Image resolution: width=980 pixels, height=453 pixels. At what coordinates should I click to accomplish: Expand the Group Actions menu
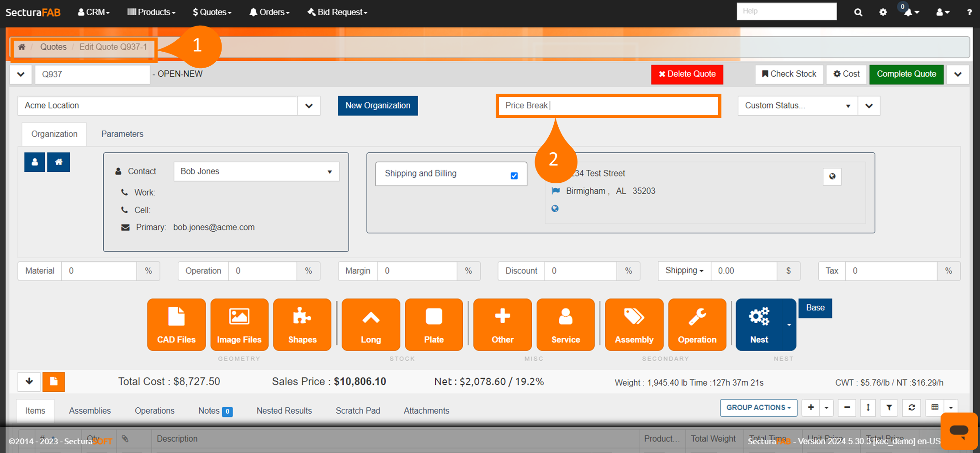point(758,407)
